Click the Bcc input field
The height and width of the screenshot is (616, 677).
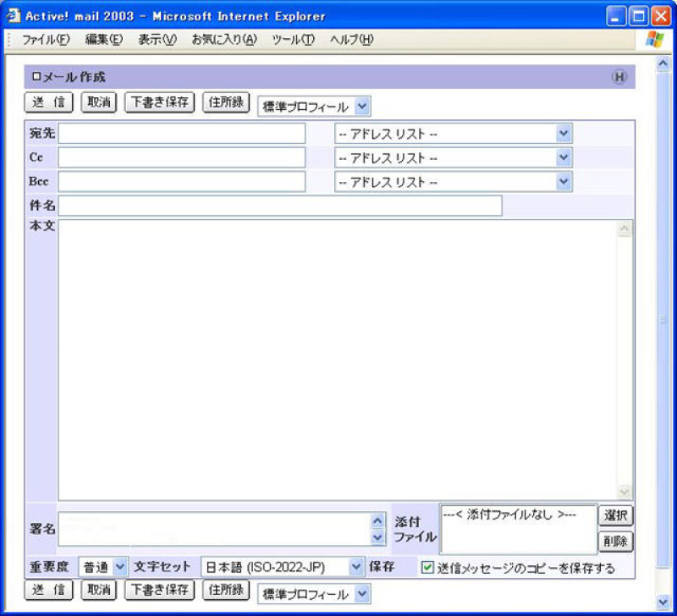(x=182, y=182)
